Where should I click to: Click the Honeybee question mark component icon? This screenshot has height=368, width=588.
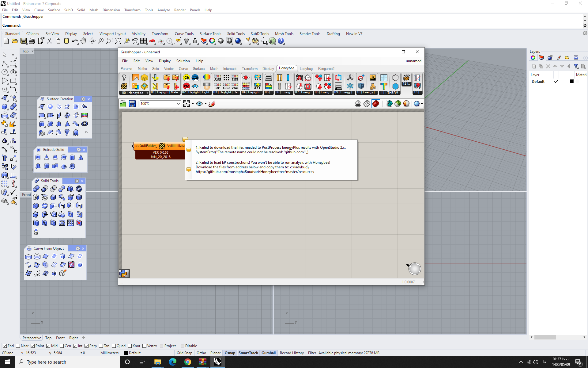tap(124, 78)
